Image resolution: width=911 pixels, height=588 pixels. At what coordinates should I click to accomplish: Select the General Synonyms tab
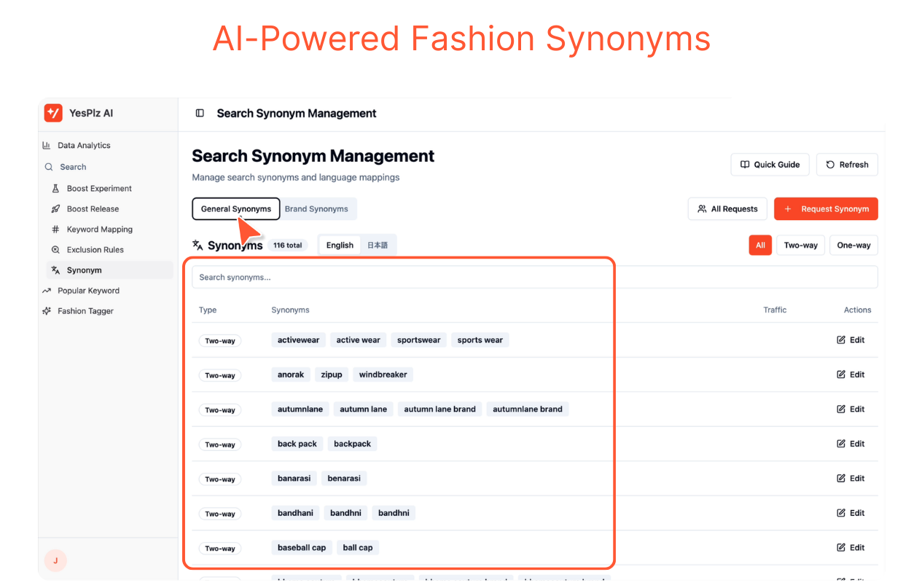click(235, 209)
